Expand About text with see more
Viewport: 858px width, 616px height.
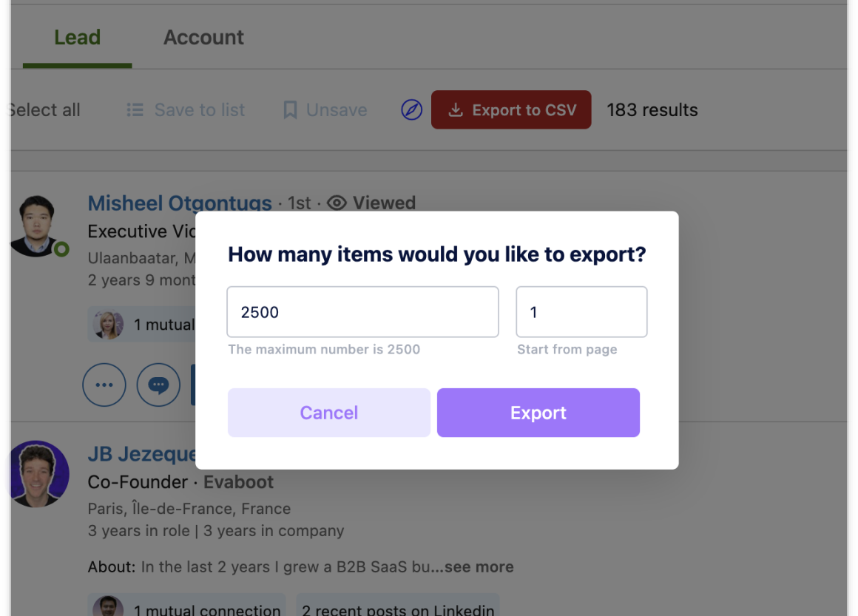pos(479,567)
